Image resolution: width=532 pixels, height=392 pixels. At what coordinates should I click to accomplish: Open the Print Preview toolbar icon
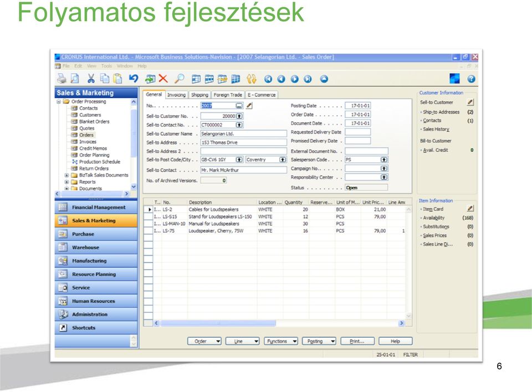75,79
